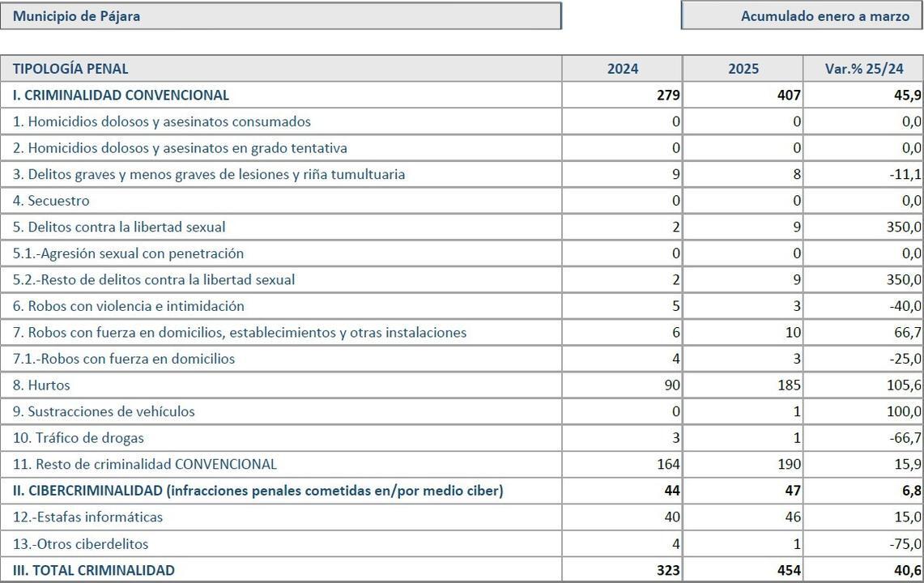Click the 'Acumulado enero a marzo' box
This screenshot has height=583, width=924.
coord(803,16)
